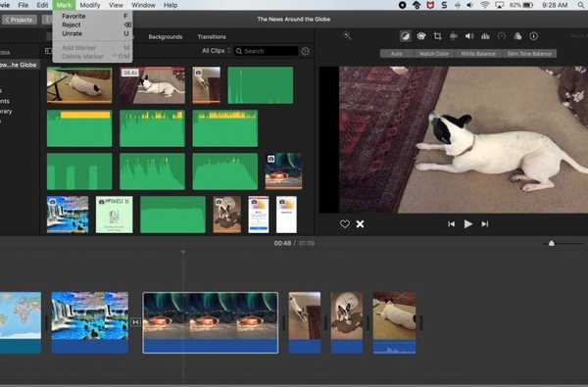
Task: Select dog-under-table clip in browser
Action: (x=79, y=85)
